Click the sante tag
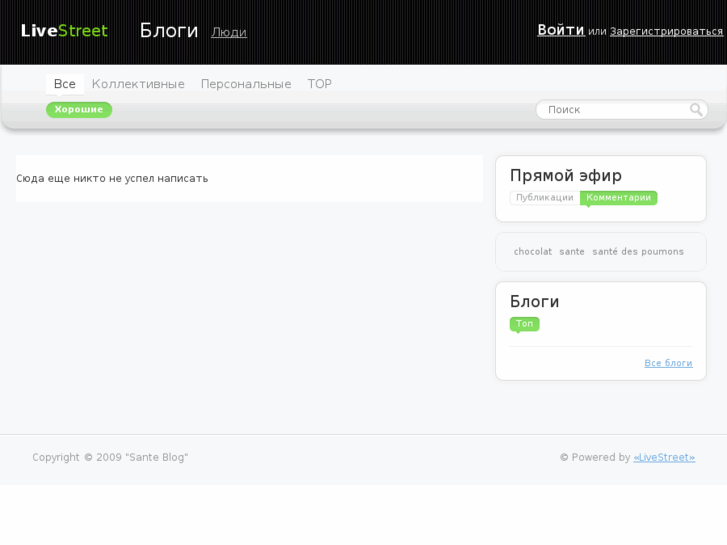The width and height of the screenshot is (727, 545). [572, 252]
